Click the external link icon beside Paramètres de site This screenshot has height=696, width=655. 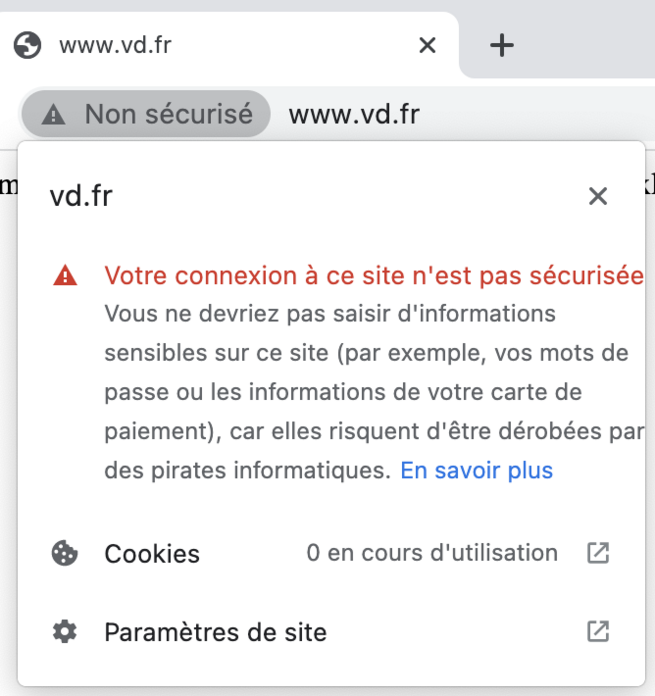598,632
